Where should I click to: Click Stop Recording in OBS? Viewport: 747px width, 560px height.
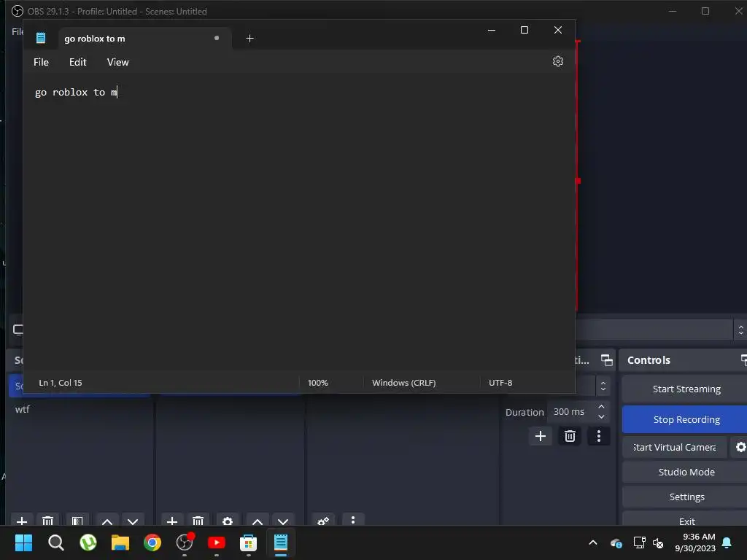click(686, 419)
